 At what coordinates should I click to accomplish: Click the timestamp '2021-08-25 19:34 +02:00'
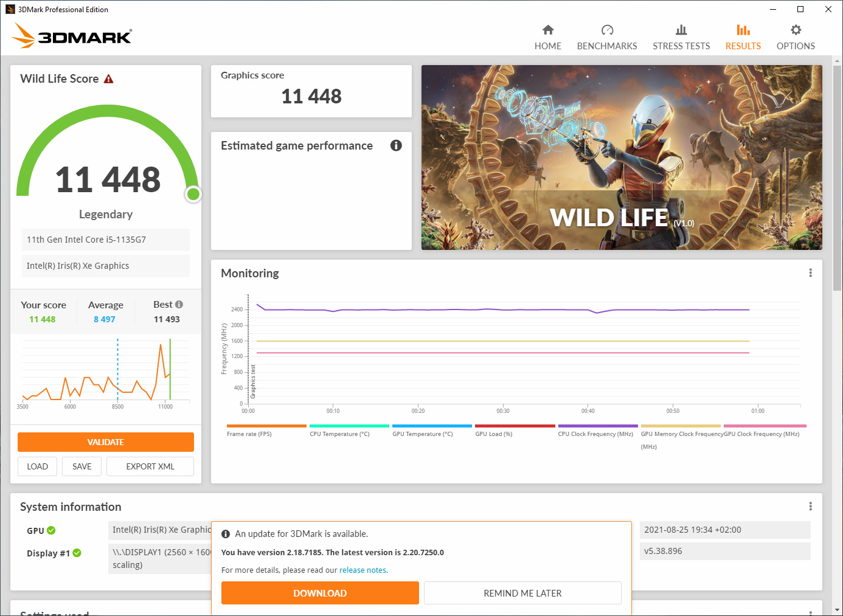click(x=693, y=530)
